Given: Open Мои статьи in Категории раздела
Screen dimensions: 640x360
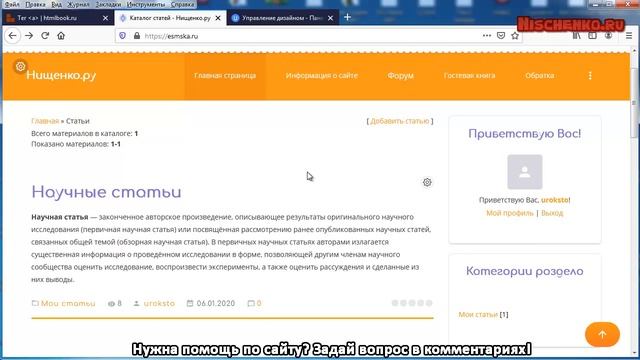Looking at the screenshot, I should [478, 314].
